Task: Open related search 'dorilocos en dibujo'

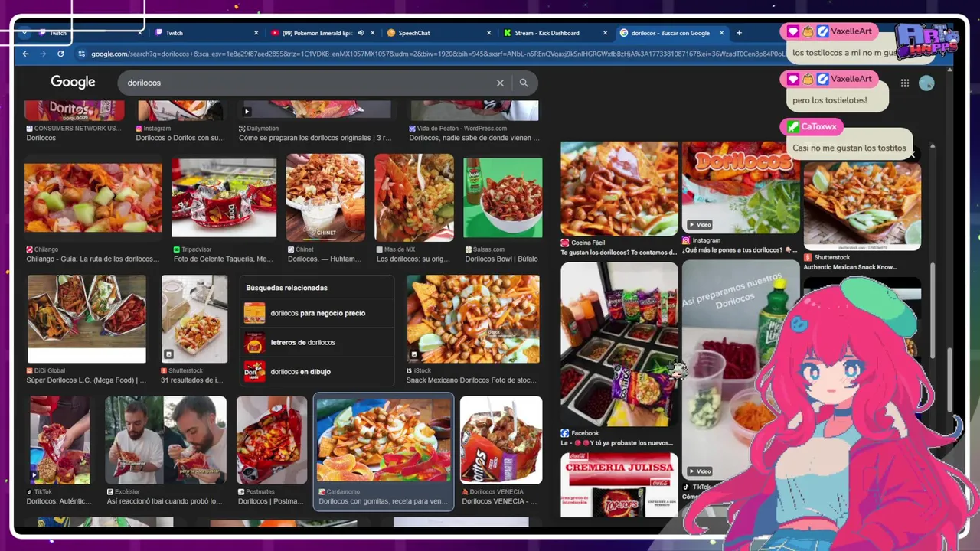Action: point(317,372)
